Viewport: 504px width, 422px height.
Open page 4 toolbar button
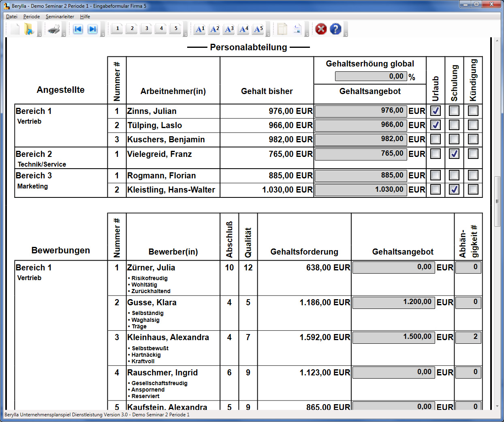tap(161, 28)
